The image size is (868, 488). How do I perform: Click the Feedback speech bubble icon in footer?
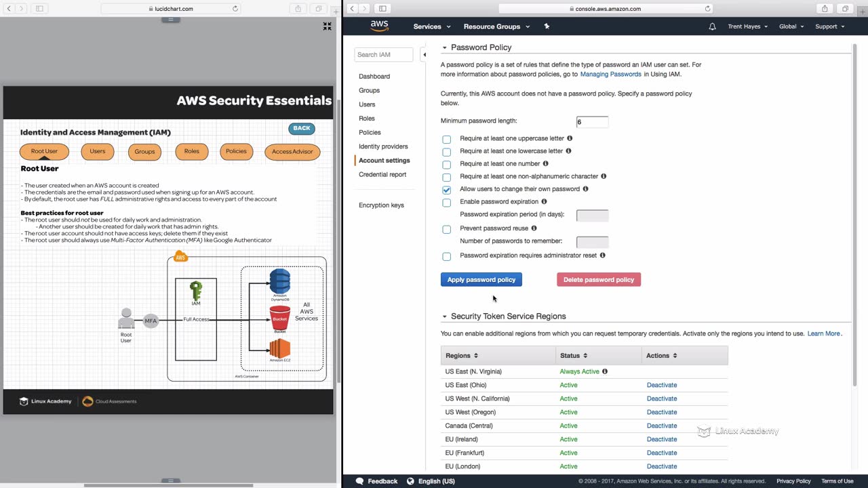(x=361, y=481)
